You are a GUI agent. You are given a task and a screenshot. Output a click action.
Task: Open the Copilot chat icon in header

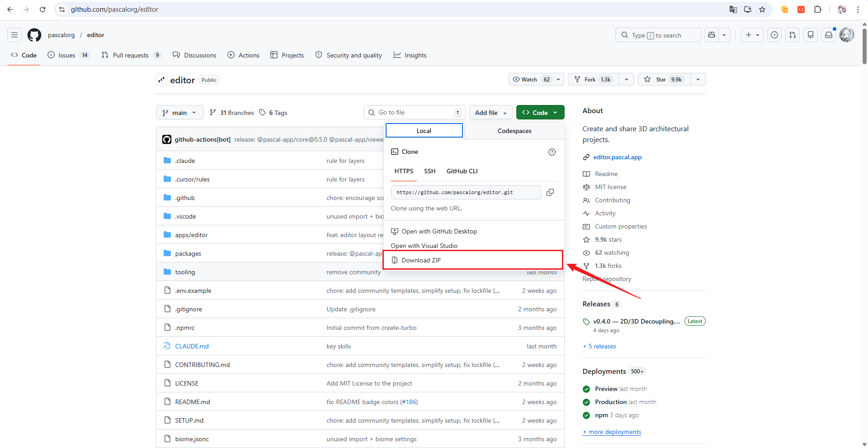click(x=712, y=35)
